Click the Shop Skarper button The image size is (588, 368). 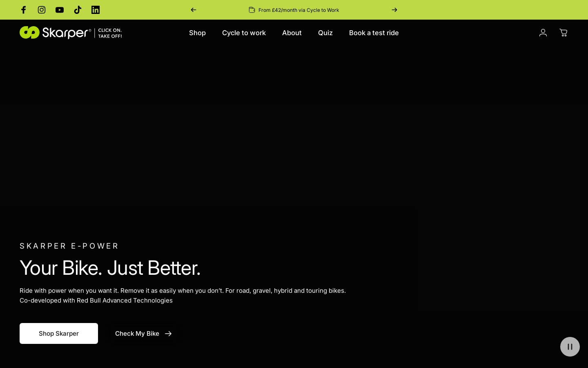[x=59, y=334]
